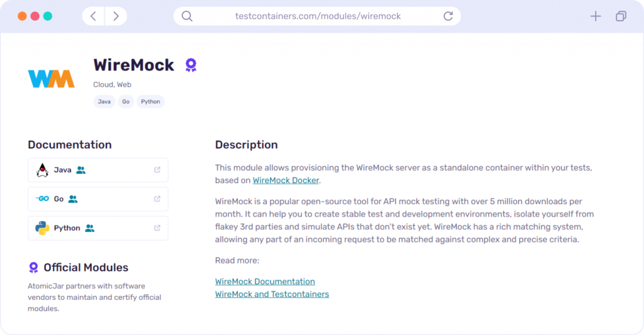Click the 'Cloud, Web' category text

point(112,84)
